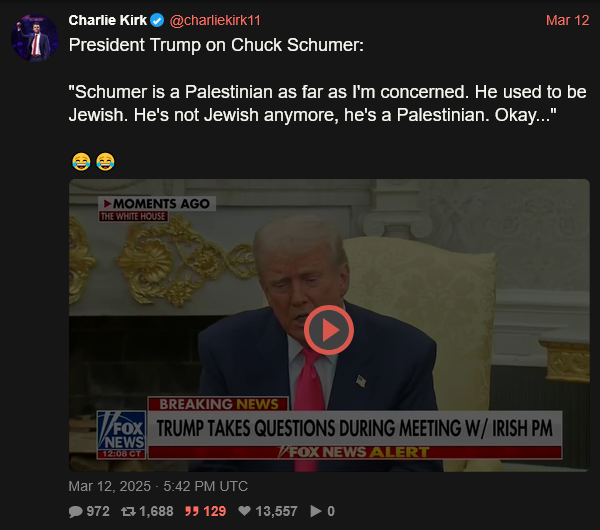This screenshot has height=530, width=600.
Task: Play the embedded Fox News video
Action: 329,330
